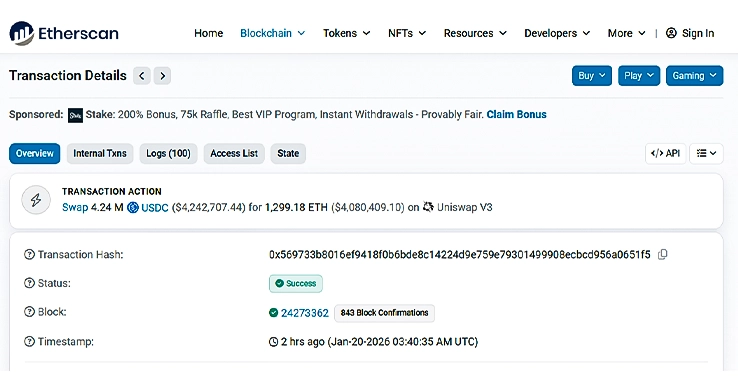
Task: Expand the Buy dropdown
Action: (592, 76)
